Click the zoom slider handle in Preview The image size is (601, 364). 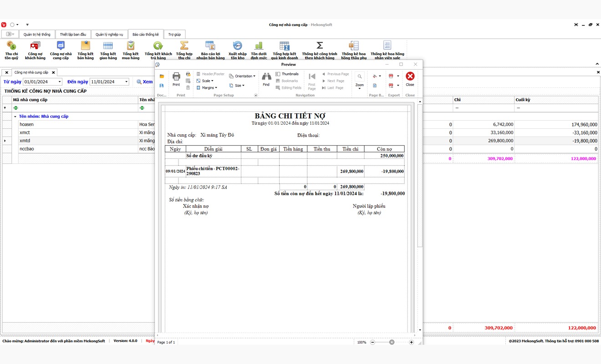tap(392, 342)
